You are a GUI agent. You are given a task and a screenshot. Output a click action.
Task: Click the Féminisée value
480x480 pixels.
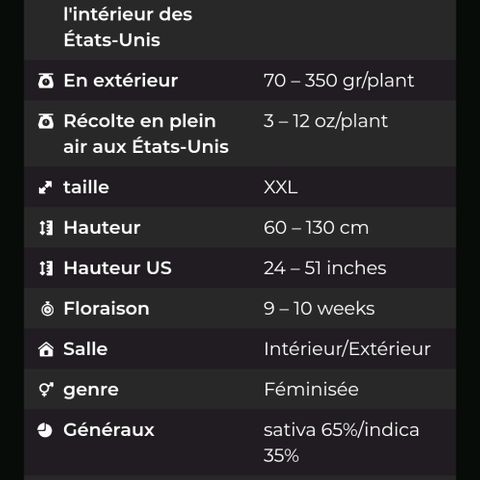311,389
